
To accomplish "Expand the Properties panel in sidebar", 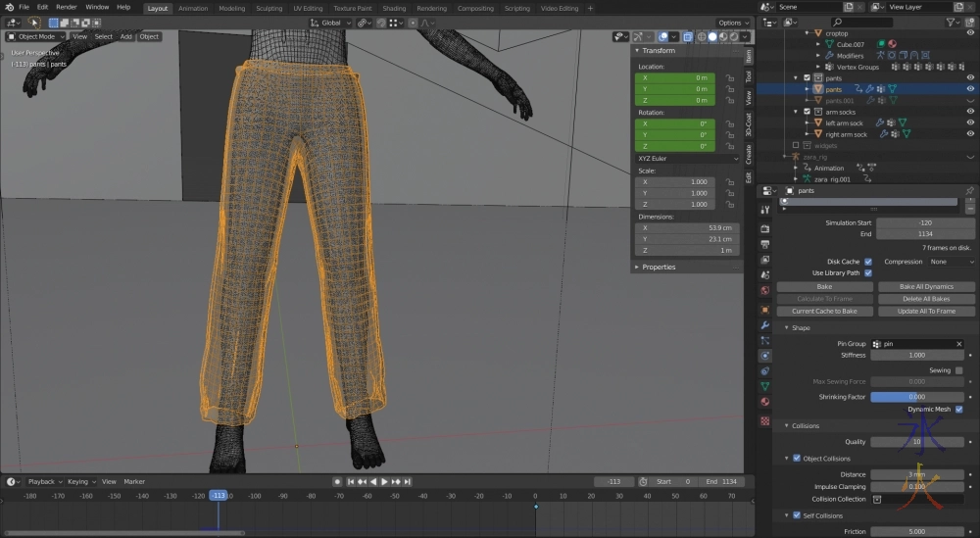I will (660, 267).
